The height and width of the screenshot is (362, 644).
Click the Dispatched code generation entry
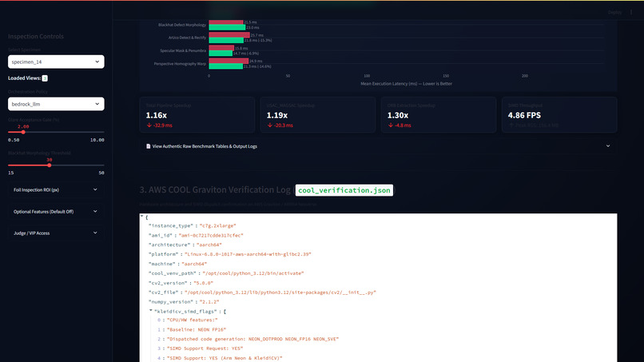point(252,339)
